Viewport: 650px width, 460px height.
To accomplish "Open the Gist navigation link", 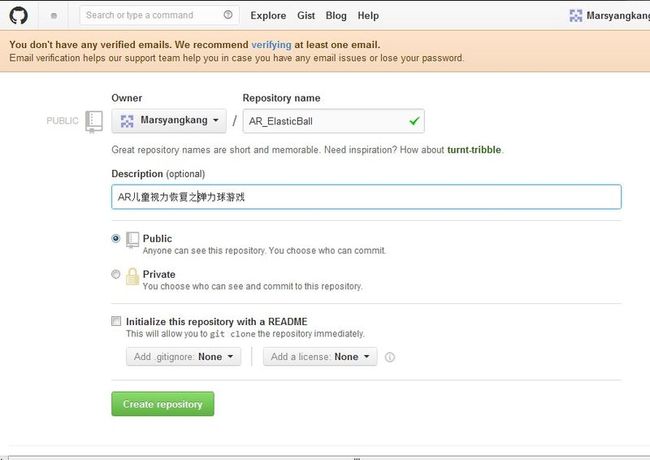I will 306,16.
